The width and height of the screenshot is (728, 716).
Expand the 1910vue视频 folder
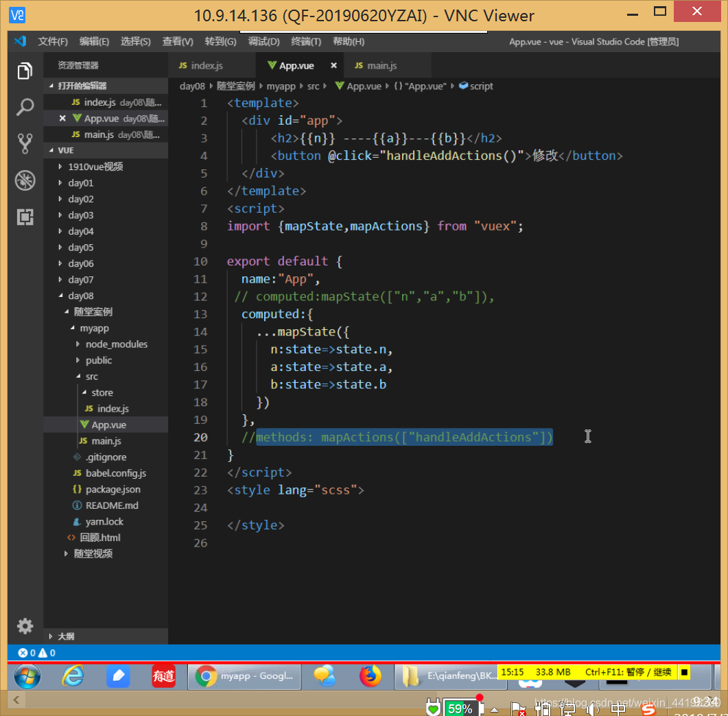pos(106,167)
